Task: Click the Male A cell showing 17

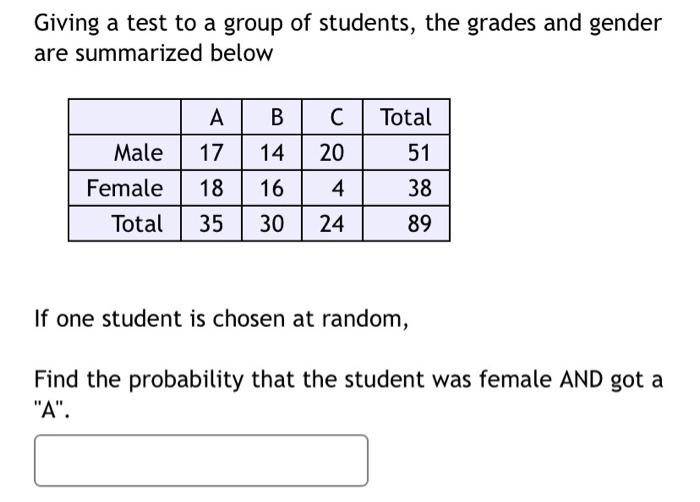Action: pos(211,152)
